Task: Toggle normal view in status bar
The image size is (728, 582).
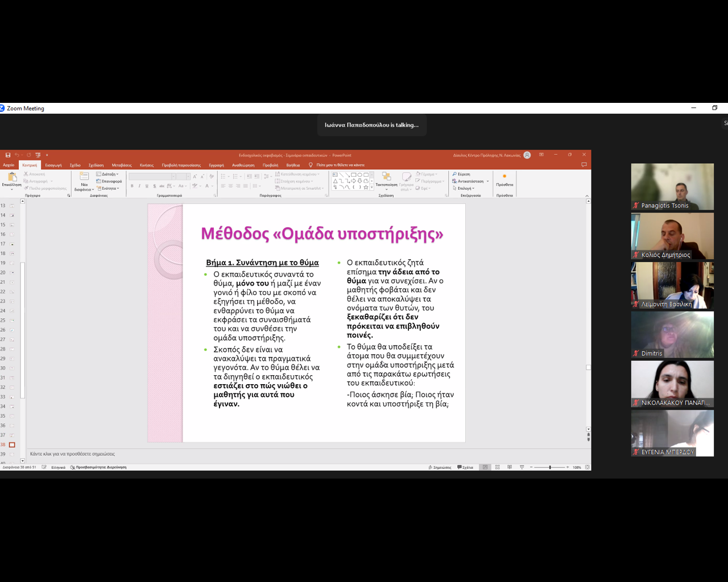Action: tap(485, 467)
